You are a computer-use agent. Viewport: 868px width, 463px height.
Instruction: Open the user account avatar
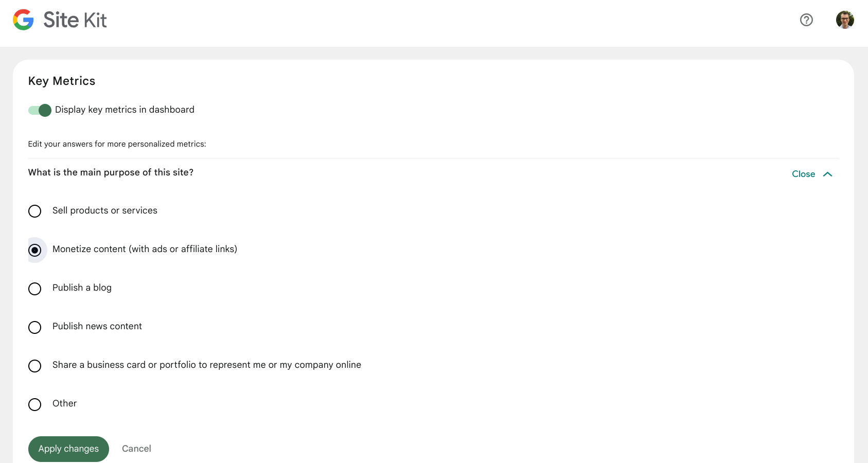click(x=845, y=20)
